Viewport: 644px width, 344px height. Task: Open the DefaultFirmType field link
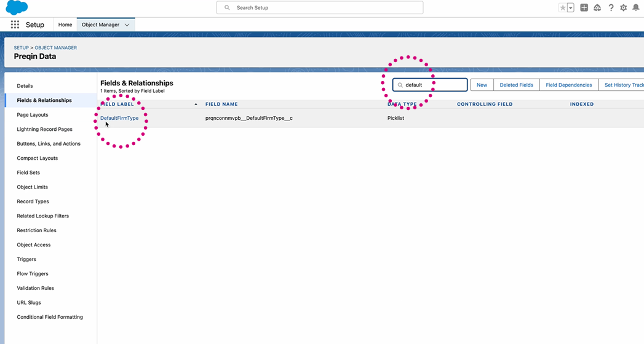point(119,118)
